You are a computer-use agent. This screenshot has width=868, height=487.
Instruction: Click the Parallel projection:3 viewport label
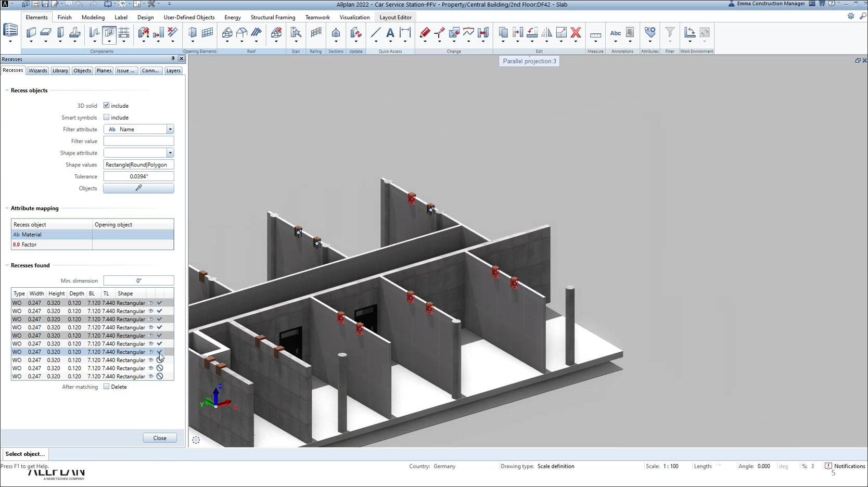click(x=529, y=61)
